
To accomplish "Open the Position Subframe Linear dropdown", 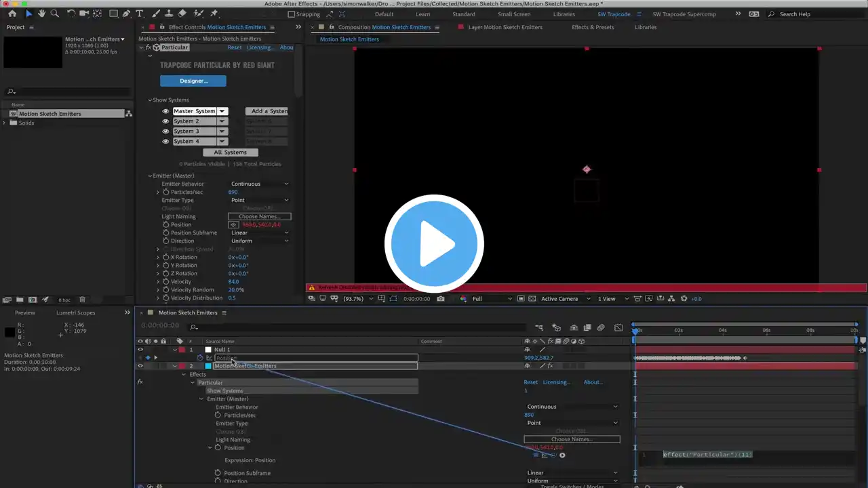I will (260, 232).
